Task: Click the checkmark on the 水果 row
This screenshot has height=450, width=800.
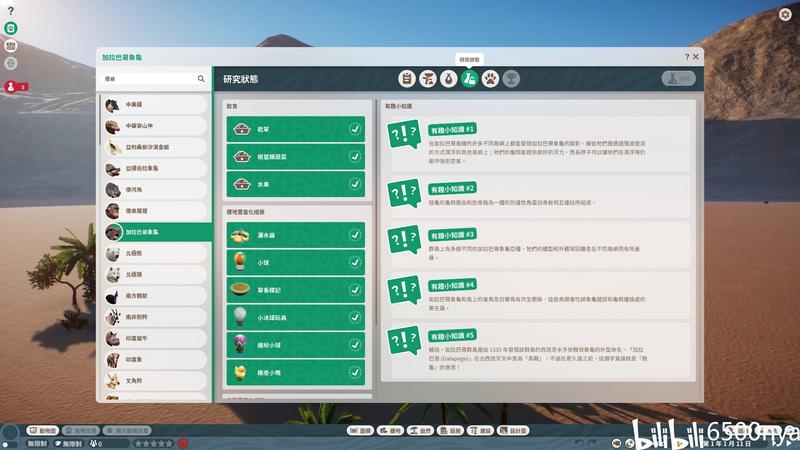Action: coord(355,184)
